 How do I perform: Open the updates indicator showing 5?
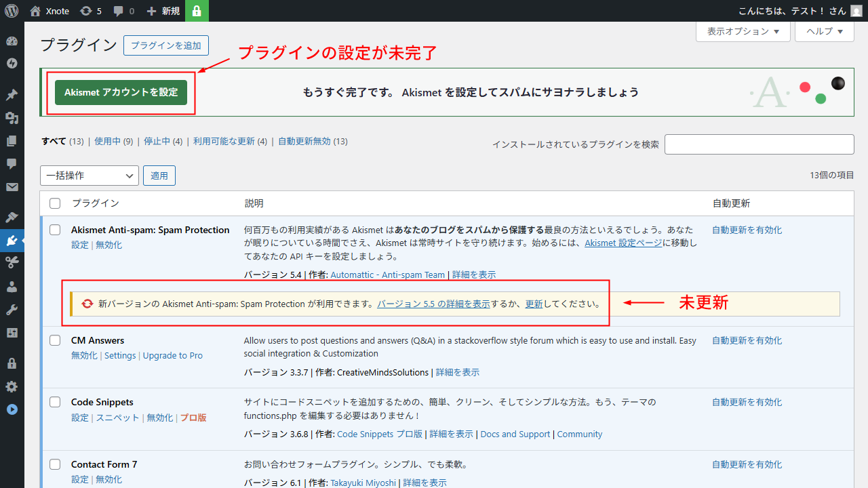pos(91,11)
